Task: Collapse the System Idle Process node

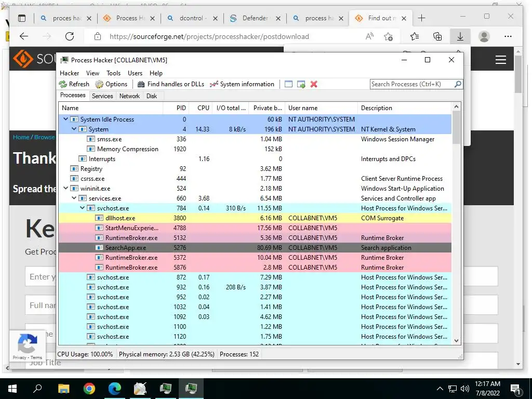Action: (x=66, y=119)
